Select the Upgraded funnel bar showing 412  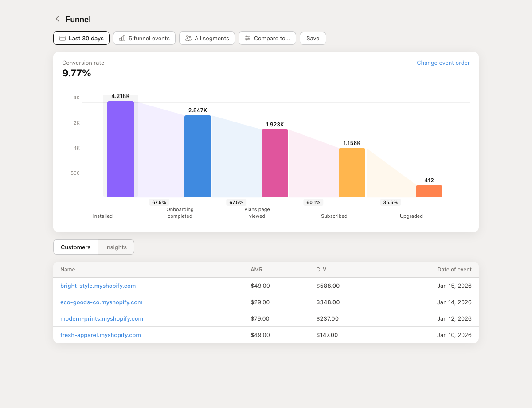(x=429, y=191)
